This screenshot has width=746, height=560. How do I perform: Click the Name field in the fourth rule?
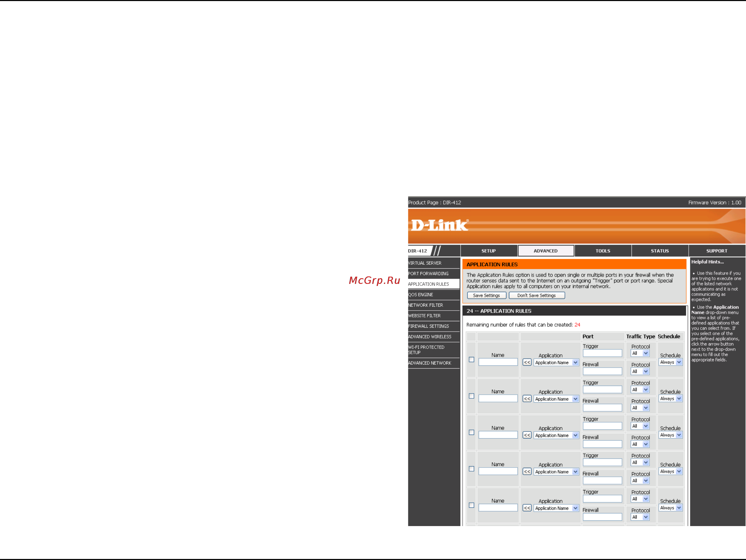click(x=498, y=471)
